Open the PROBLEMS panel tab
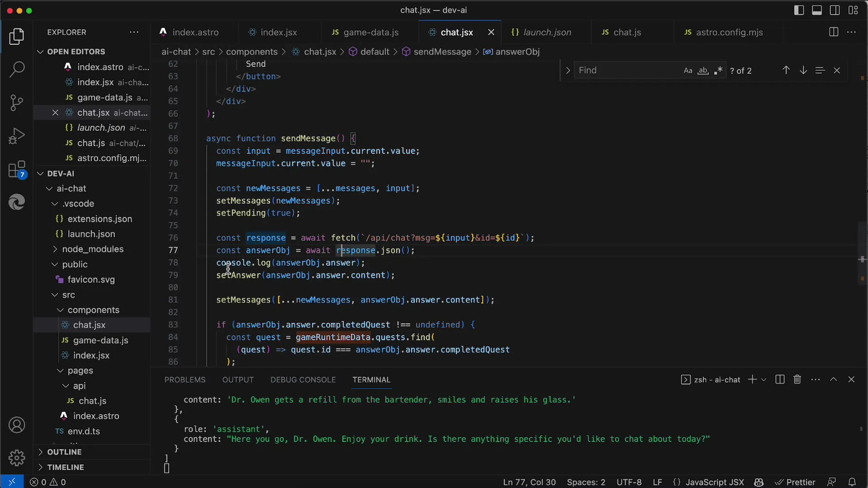Screen dimensions: 868x488 click(185, 380)
